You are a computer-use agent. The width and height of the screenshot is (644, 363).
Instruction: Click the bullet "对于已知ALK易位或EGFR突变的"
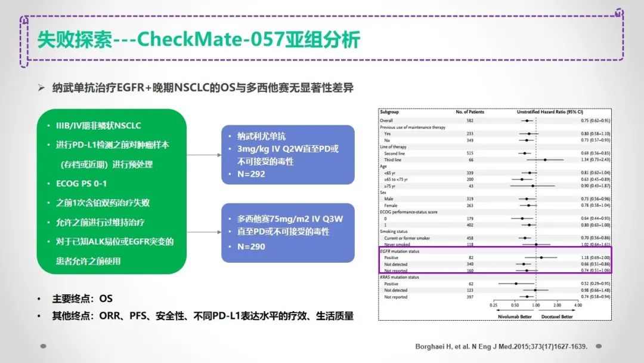pyautogui.click(x=114, y=242)
